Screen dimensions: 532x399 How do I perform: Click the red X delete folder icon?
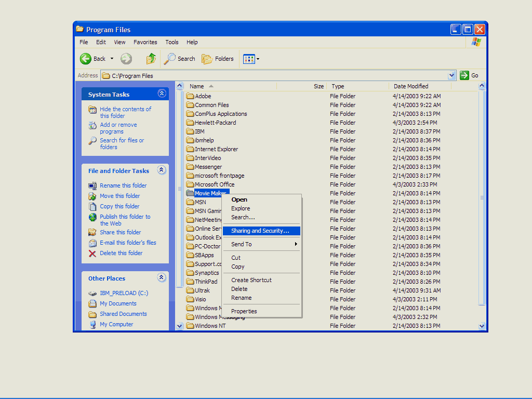(92, 254)
